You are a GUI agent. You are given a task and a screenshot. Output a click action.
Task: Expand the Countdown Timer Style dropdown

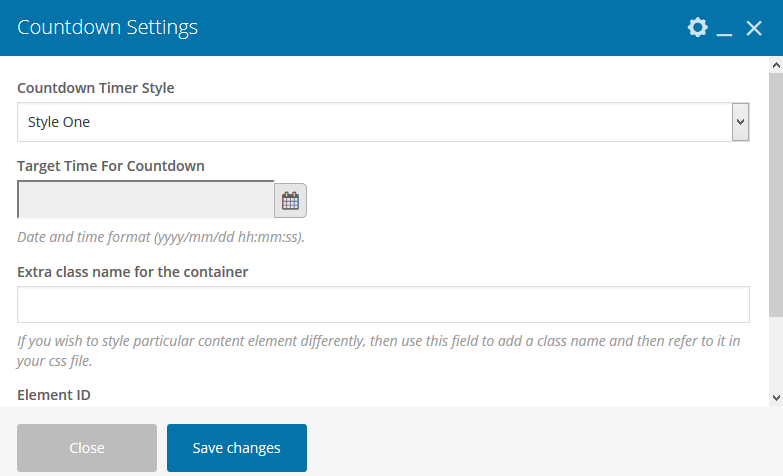pyautogui.click(x=383, y=122)
